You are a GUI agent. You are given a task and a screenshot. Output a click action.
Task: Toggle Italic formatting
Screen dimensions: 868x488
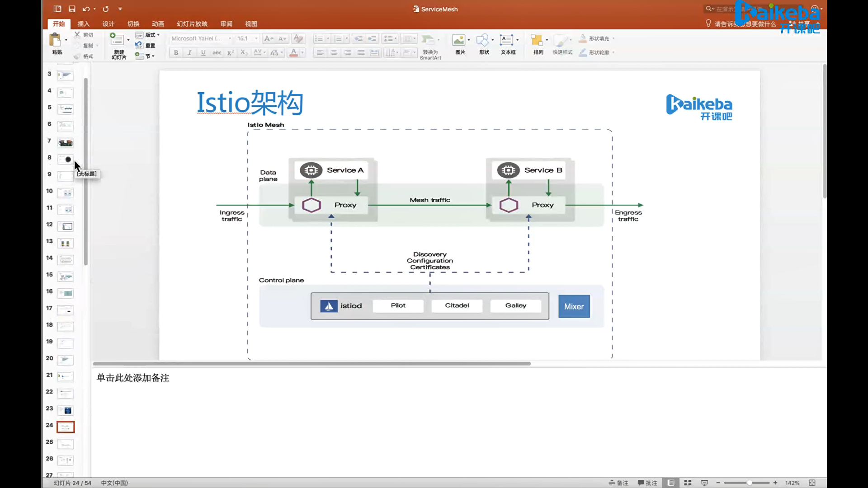(x=189, y=52)
